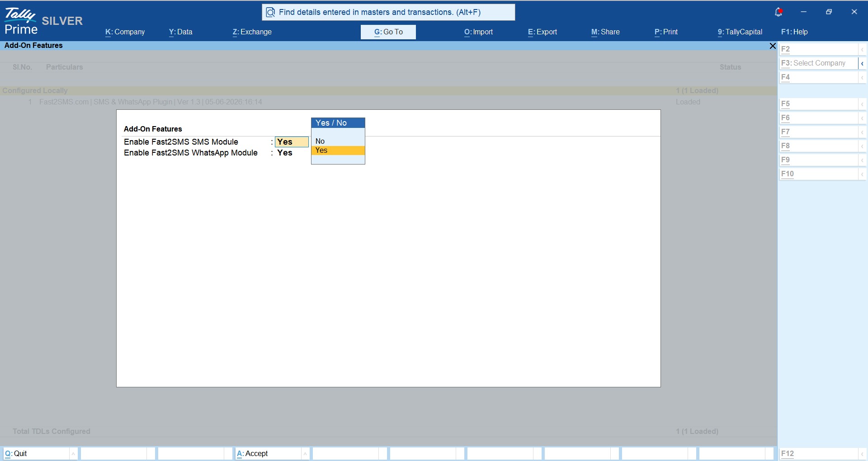Click the Tally Prime logo
Viewport: 868px width, 461px height.
21,21
